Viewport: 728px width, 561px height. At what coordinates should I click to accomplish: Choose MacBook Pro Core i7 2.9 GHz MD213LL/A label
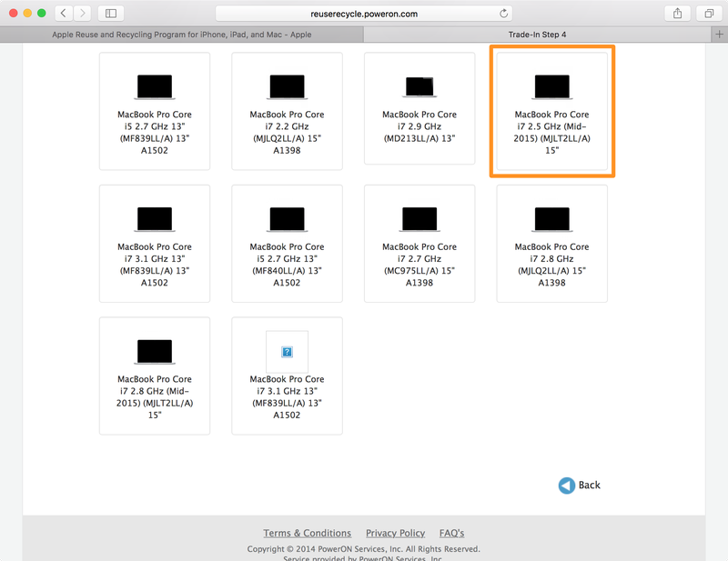[420, 126]
